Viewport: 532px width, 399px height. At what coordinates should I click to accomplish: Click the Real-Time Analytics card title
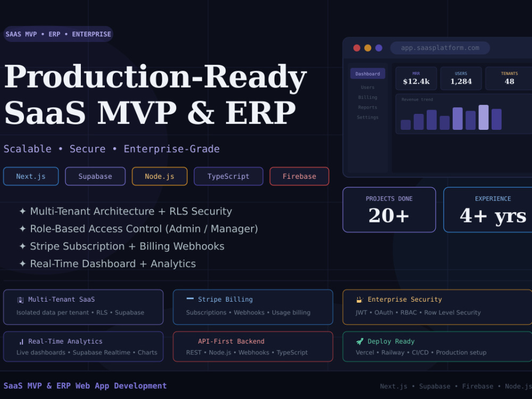pyautogui.click(x=65, y=342)
